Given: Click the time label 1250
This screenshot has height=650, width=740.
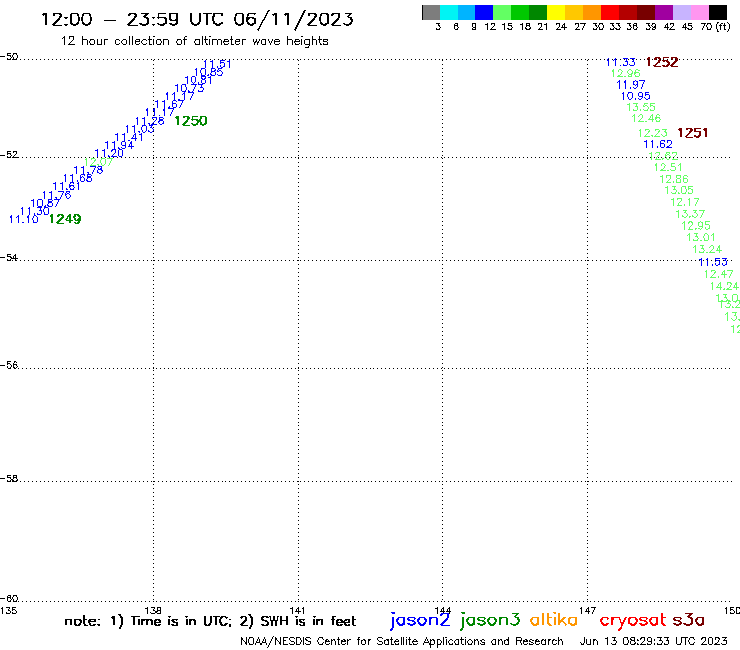Looking at the screenshot, I should pos(191,121).
